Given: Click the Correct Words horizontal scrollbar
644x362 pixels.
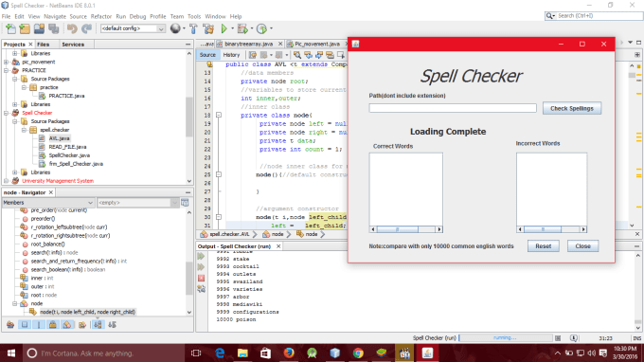Looking at the screenshot, I should [405, 229].
